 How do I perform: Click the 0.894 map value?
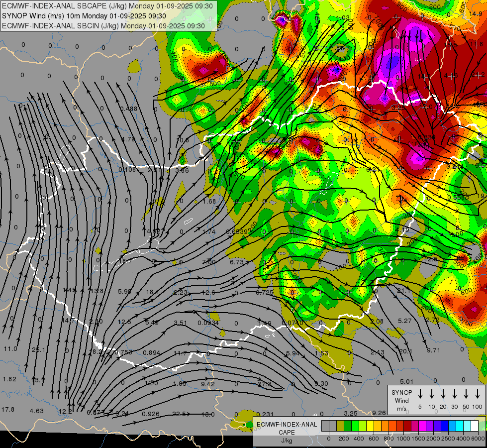tap(152, 352)
